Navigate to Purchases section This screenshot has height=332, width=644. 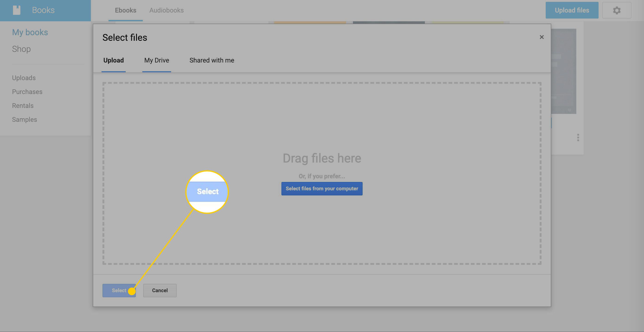click(x=27, y=91)
